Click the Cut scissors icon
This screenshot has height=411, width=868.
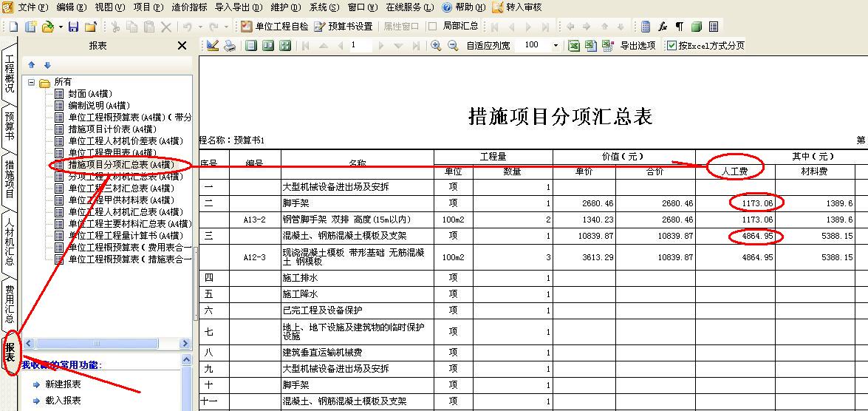[x=115, y=27]
